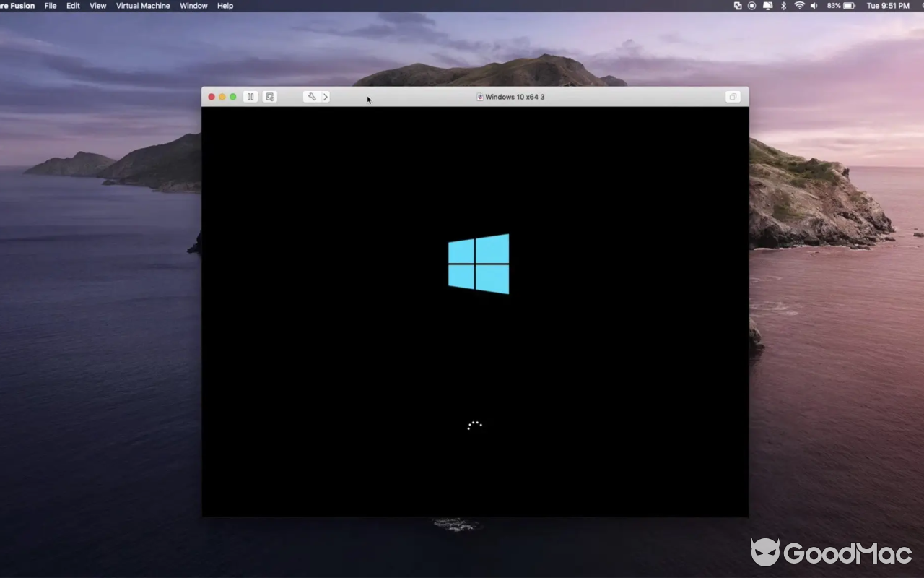
Task: Toggle Wi-Fi from the menu bar
Action: (799, 6)
